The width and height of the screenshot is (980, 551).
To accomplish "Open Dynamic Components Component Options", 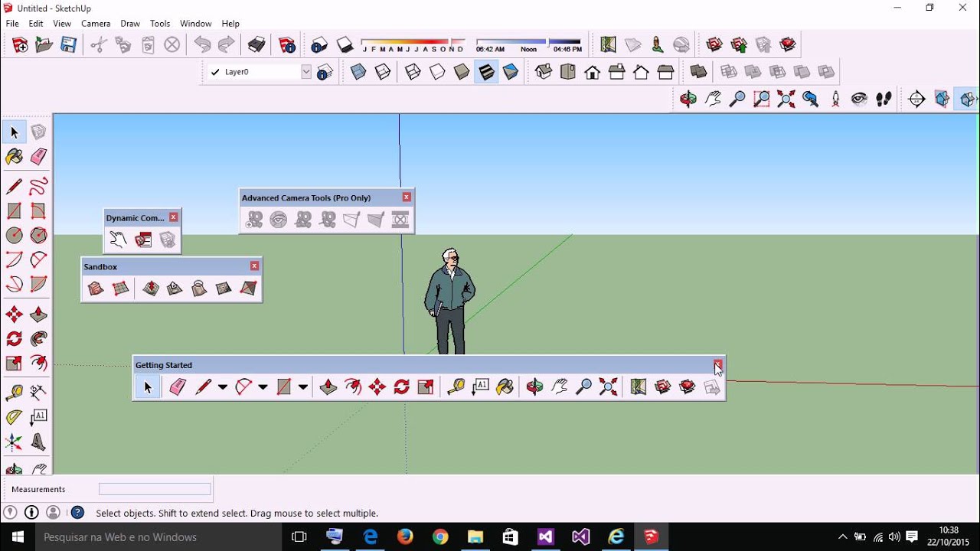I will tap(143, 240).
